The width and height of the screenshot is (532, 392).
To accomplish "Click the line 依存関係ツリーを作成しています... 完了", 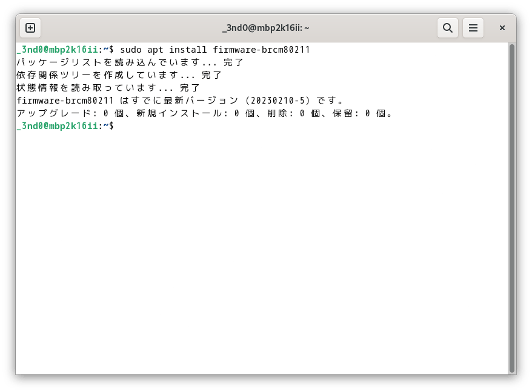I will [x=119, y=75].
